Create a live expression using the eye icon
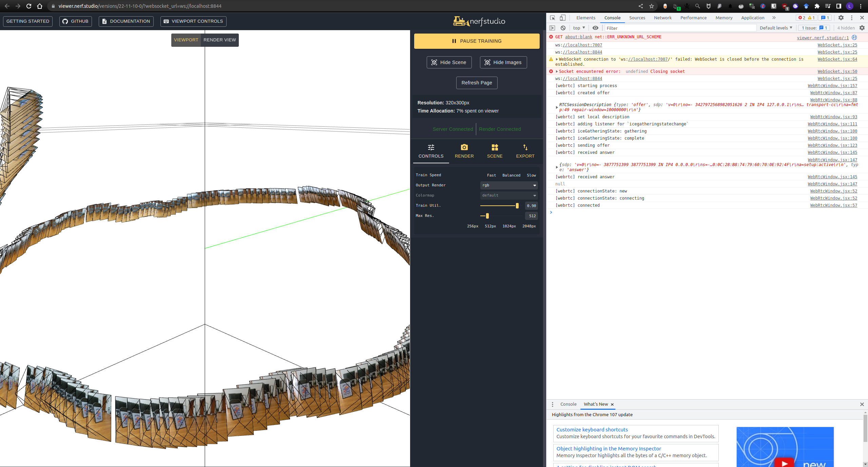 click(596, 28)
